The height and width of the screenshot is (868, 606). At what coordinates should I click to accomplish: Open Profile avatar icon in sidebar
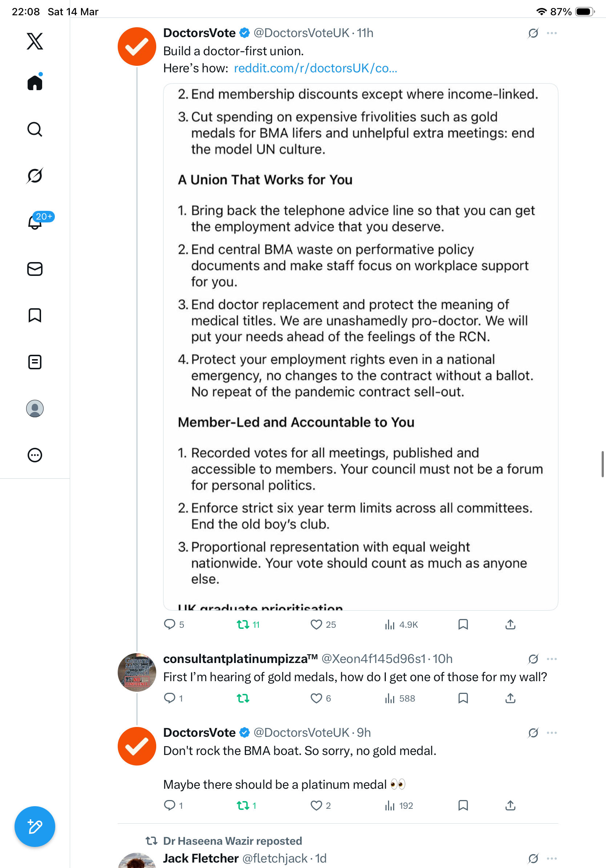pyautogui.click(x=35, y=409)
